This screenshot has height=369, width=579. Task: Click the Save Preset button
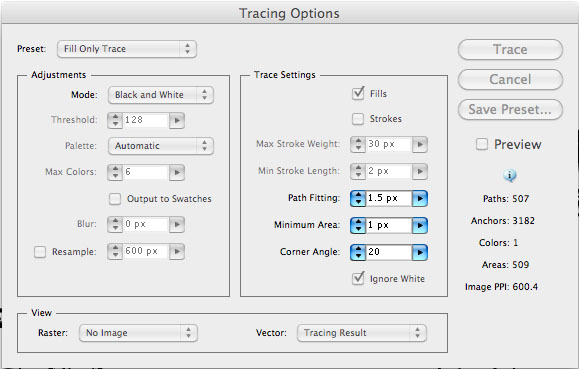tap(510, 109)
